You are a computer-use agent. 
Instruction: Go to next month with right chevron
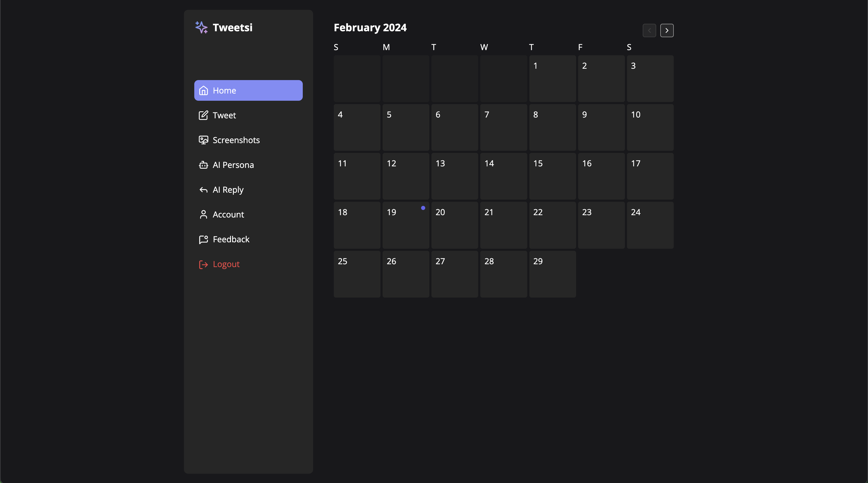point(667,31)
